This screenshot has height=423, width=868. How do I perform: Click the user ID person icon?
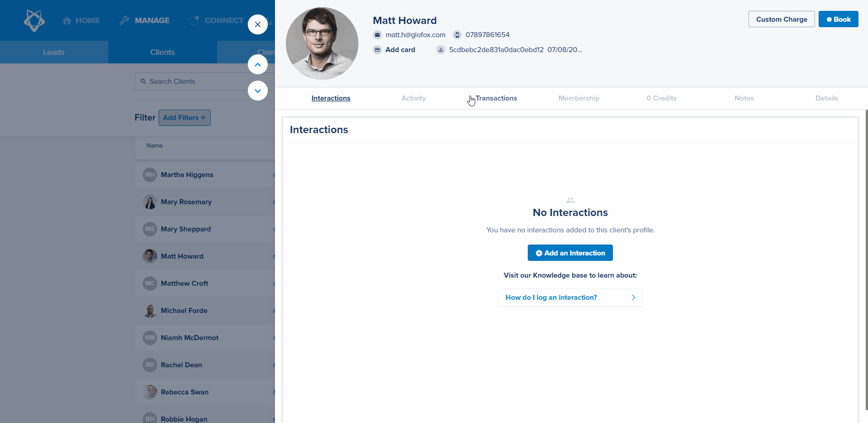pyautogui.click(x=441, y=50)
